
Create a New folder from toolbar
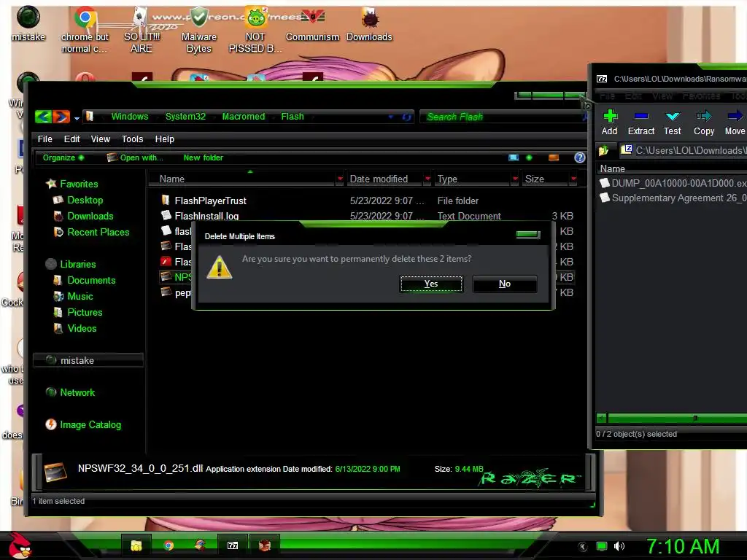coord(204,157)
